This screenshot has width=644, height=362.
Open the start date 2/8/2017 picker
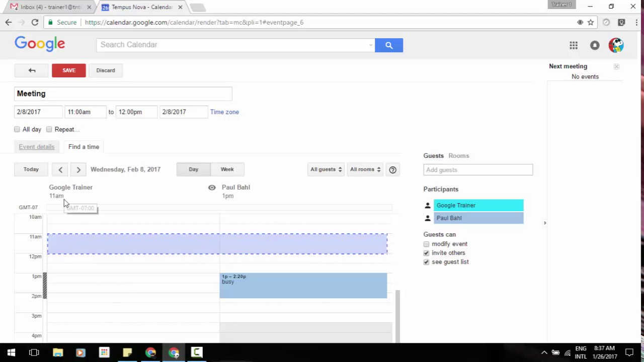pyautogui.click(x=38, y=112)
